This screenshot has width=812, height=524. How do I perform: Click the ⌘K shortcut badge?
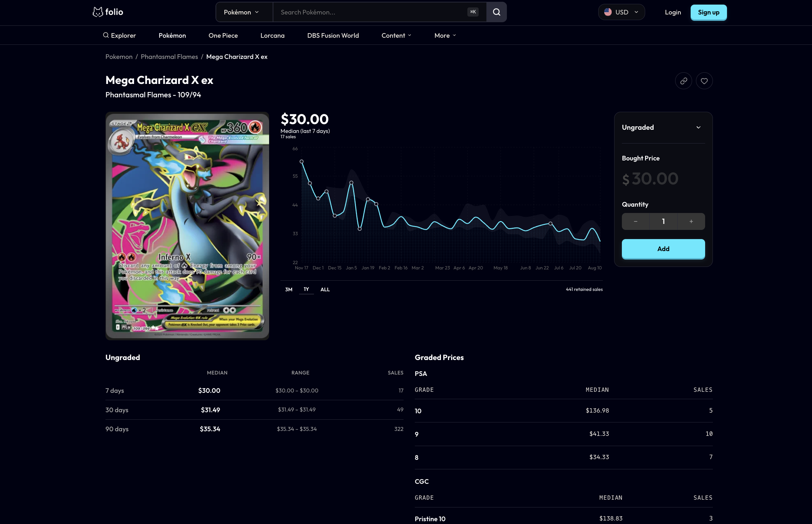tap(473, 12)
